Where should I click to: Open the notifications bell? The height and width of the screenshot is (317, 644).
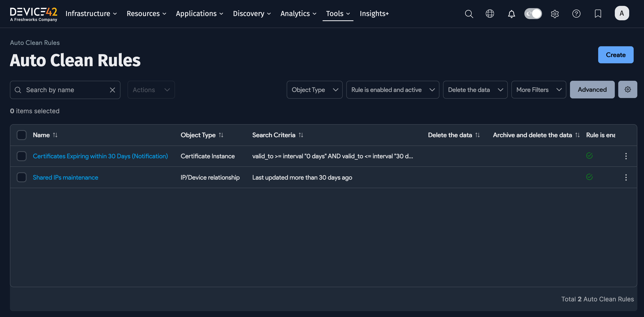tap(511, 14)
